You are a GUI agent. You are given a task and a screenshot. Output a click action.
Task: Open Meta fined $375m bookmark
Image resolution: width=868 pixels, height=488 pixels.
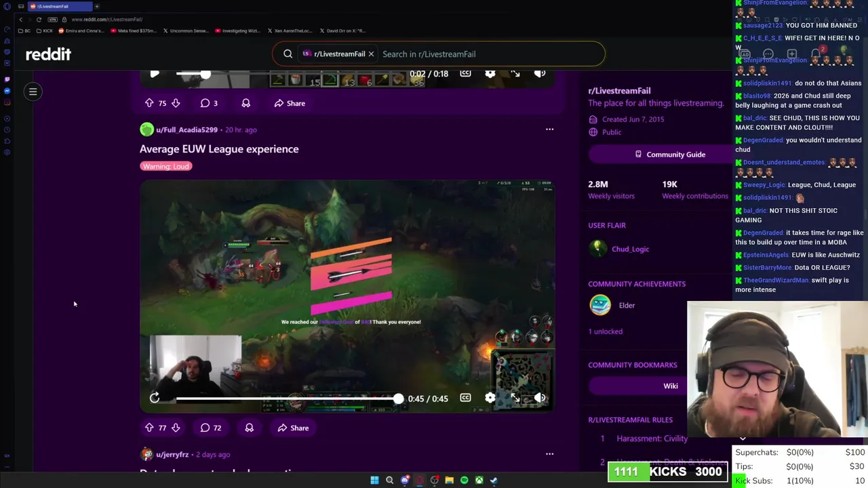point(134,30)
